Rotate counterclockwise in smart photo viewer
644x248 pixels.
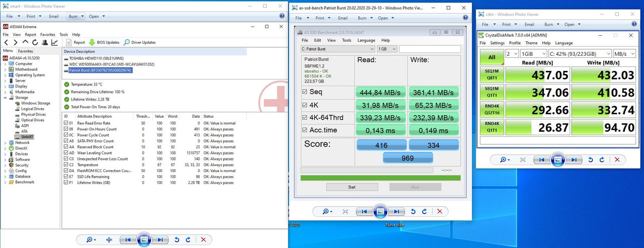(177, 240)
